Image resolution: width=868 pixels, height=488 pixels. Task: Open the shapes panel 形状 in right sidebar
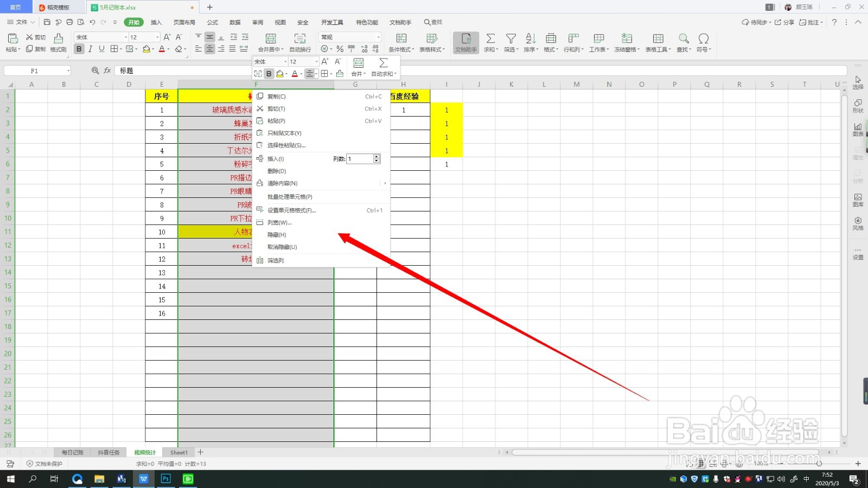[x=858, y=106]
